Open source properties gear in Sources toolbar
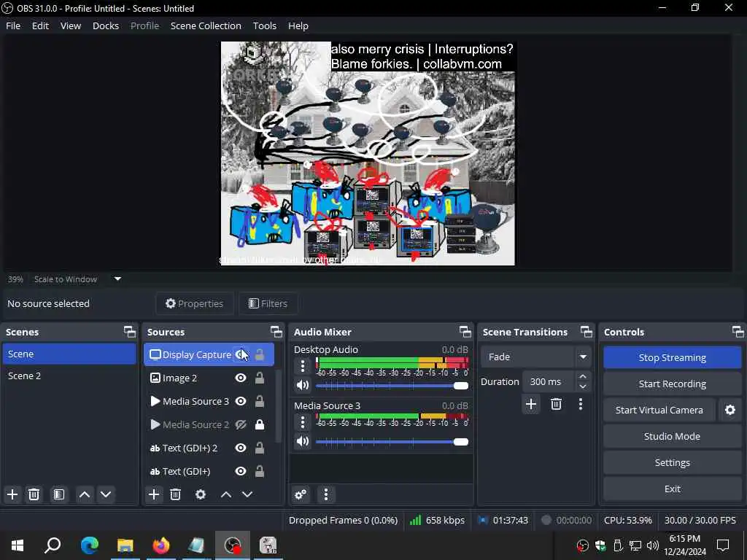 (x=201, y=494)
